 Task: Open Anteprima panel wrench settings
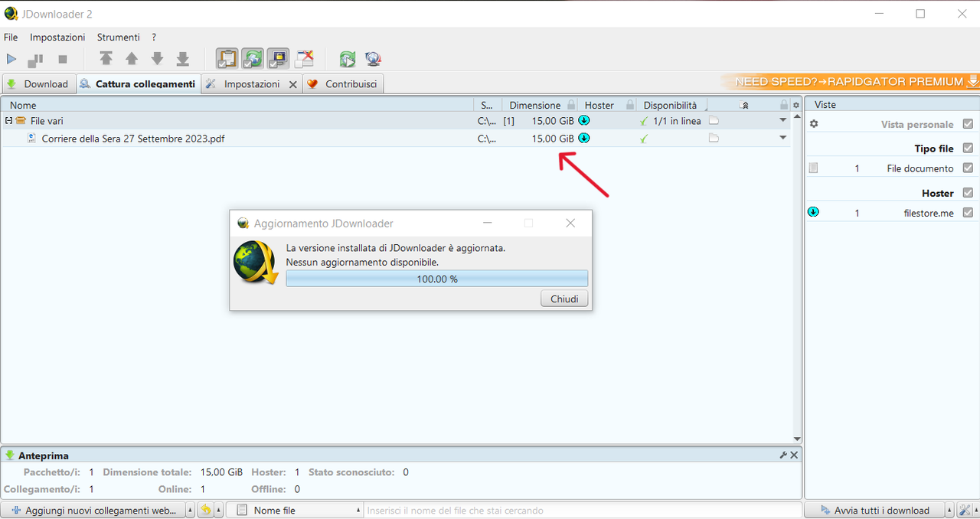coord(783,455)
